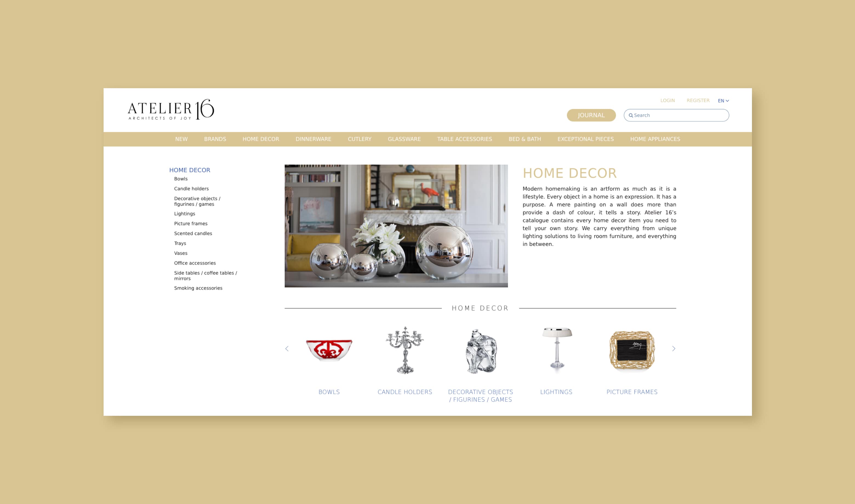Expand Side tables / coffee tables / mirrors item
Image resolution: width=855 pixels, height=504 pixels.
[206, 275]
